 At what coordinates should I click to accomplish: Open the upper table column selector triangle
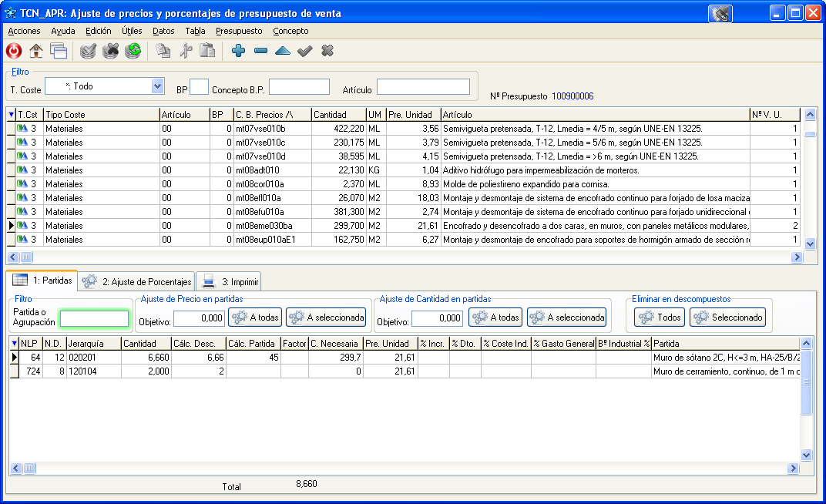11,114
